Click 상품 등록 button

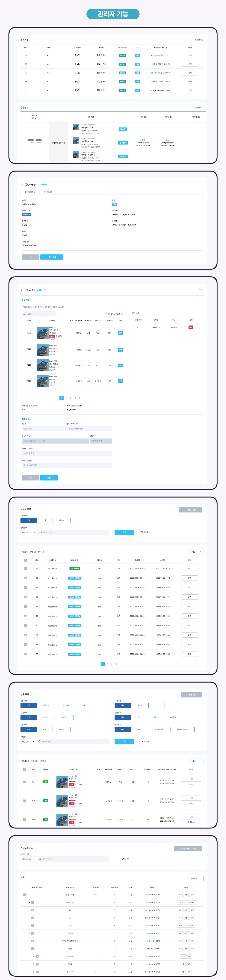[191, 695]
